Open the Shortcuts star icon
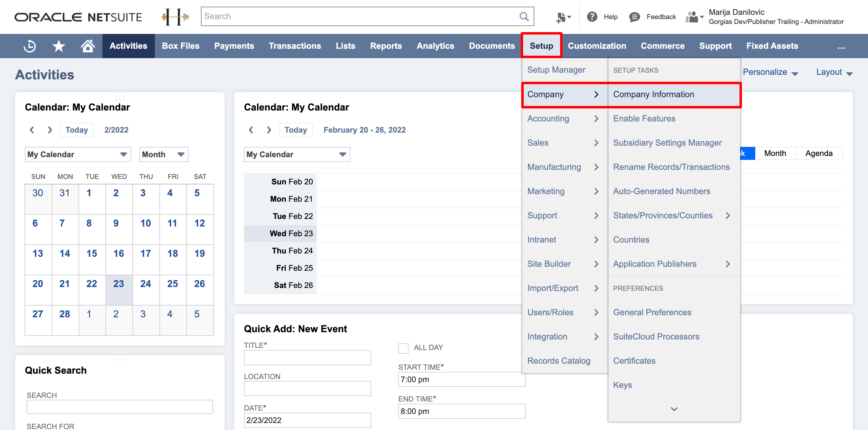868x430 pixels. click(x=58, y=46)
